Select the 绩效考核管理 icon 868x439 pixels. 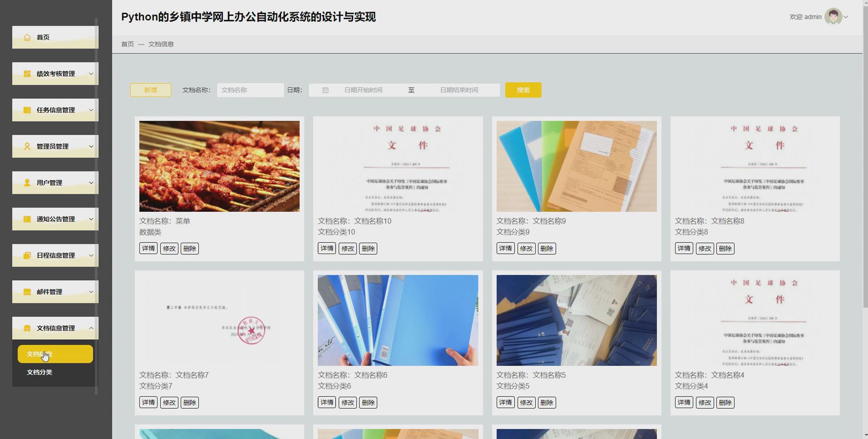pyautogui.click(x=27, y=73)
